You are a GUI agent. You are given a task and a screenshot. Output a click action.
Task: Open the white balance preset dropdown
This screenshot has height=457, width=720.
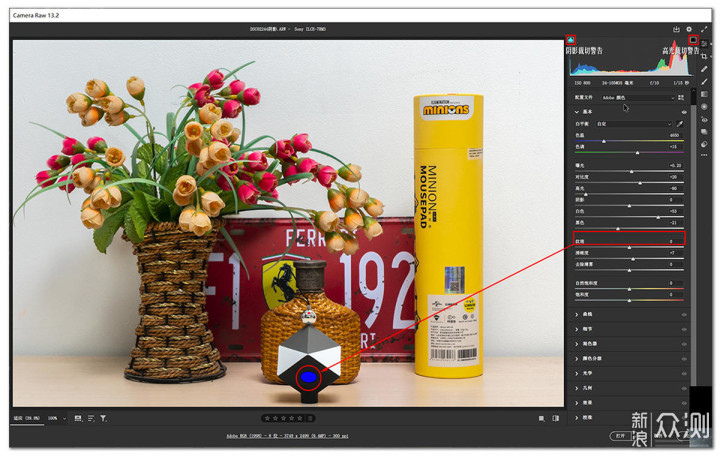[x=634, y=124]
